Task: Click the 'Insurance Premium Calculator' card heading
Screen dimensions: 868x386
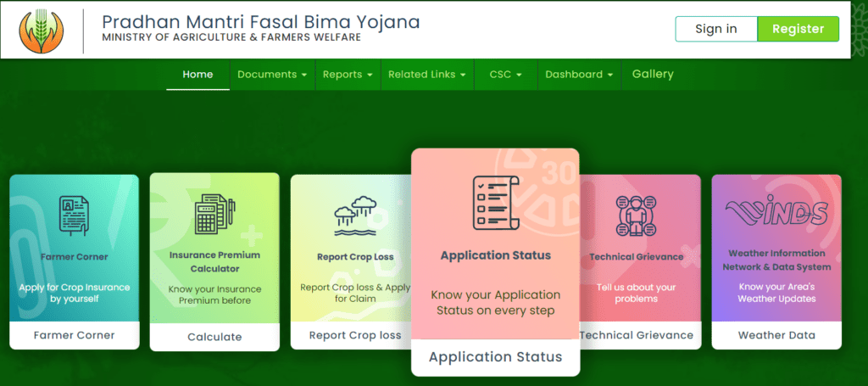Action: pyautogui.click(x=214, y=262)
